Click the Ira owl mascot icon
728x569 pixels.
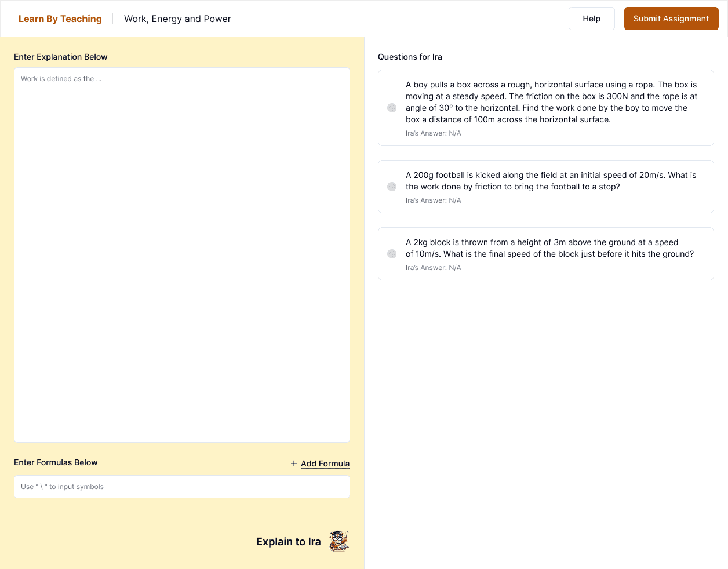tap(339, 541)
